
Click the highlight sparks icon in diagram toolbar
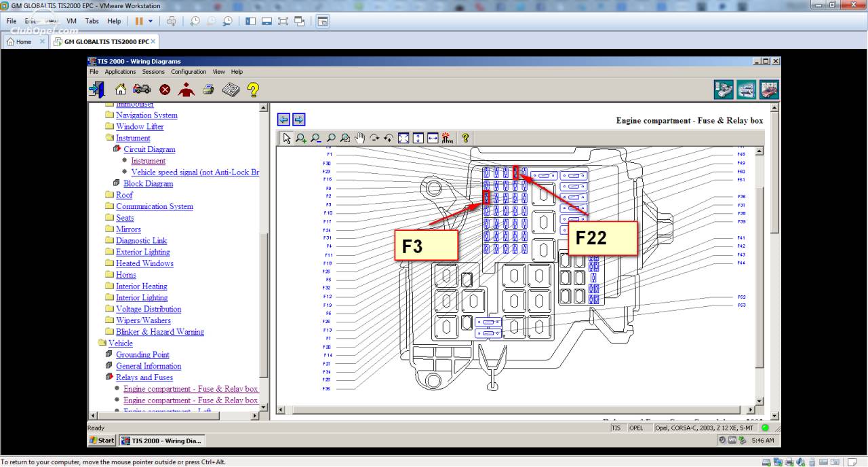pos(447,138)
